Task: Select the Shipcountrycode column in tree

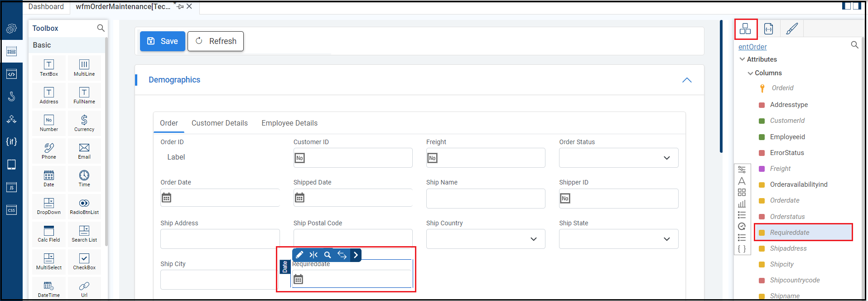Action: 795,280
